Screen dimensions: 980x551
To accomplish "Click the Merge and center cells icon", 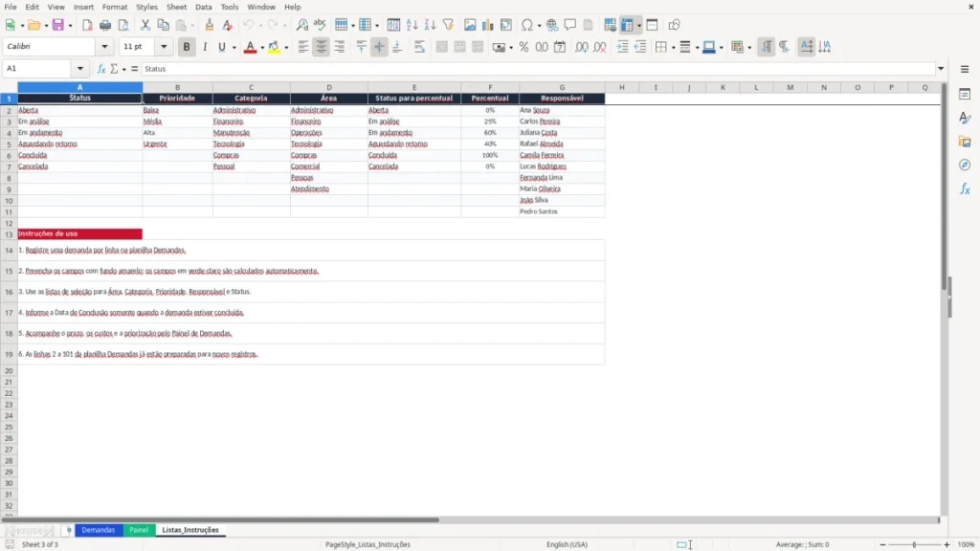I will point(441,47).
